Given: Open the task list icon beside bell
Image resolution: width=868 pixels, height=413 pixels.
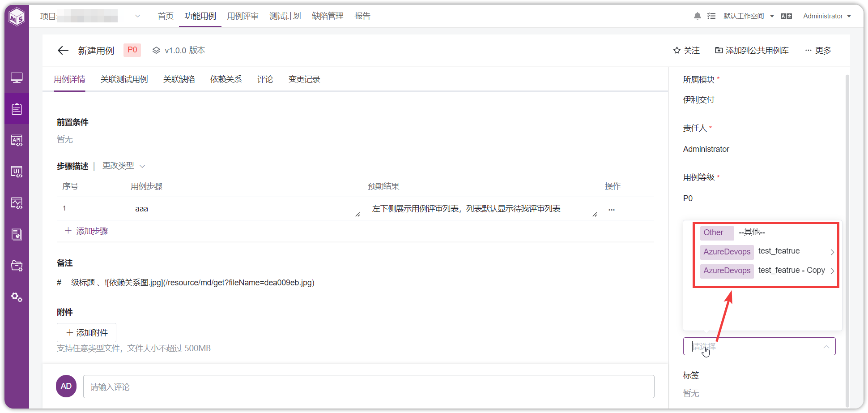Looking at the screenshot, I should pyautogui.click(x=711, y=16).
